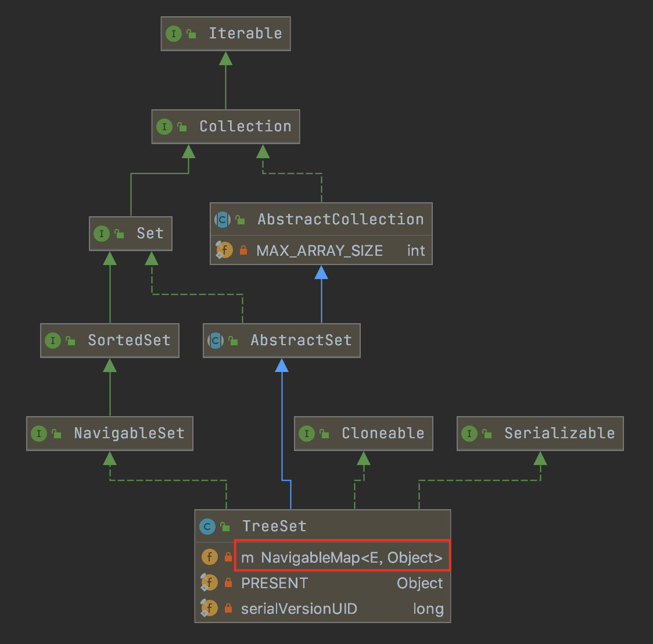
Task: Click the class icon on AbstractCollection node
Action: pos(223,220)
